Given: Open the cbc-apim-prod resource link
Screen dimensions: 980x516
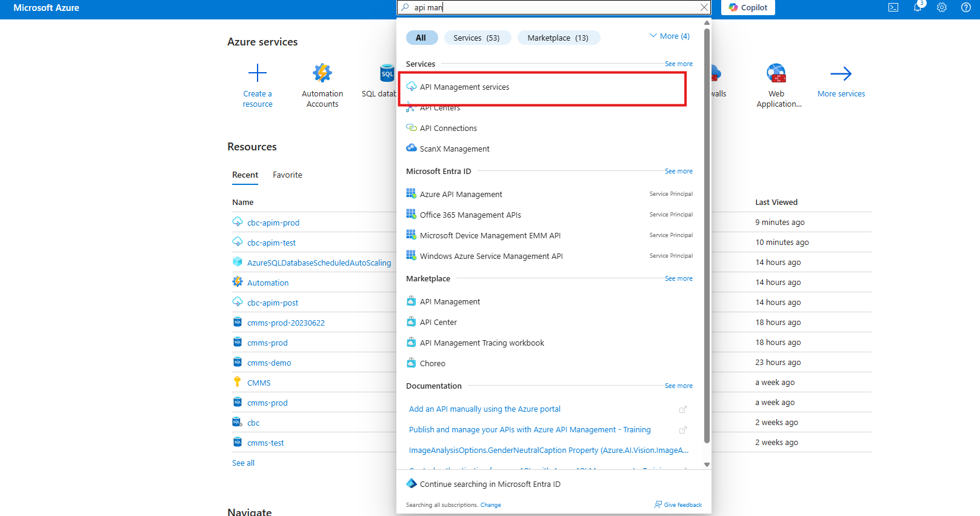Looking at the screenshot, I should [x=273, y=223].
